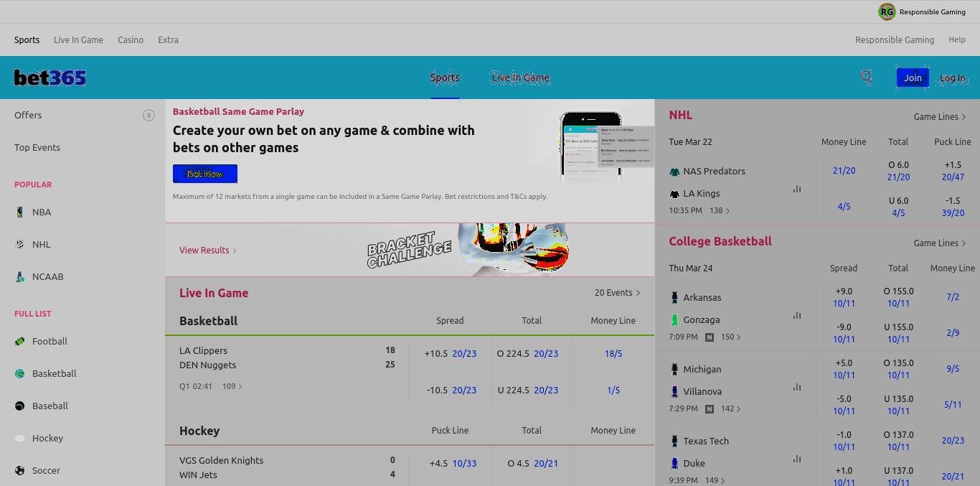Click the NCAAB sidebar icon
Viewport: 980px width, 486px height.
coord(19,276)
